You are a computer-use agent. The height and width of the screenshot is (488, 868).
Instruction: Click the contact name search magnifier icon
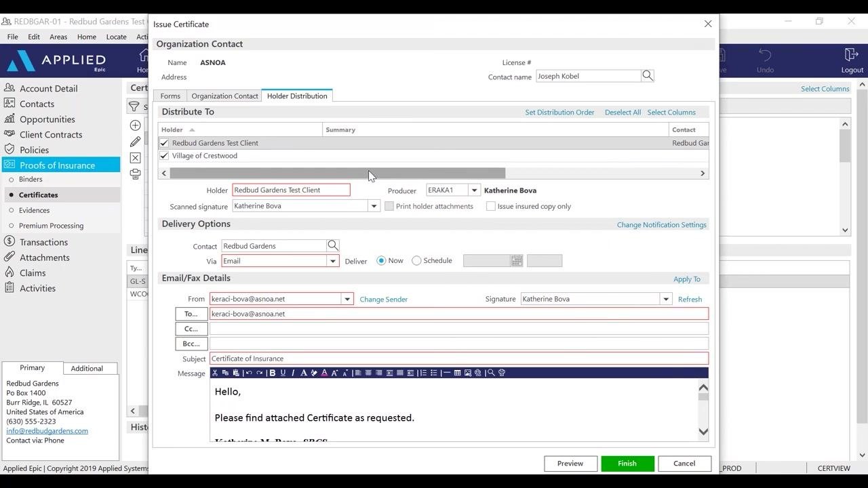tap(648, 76)
